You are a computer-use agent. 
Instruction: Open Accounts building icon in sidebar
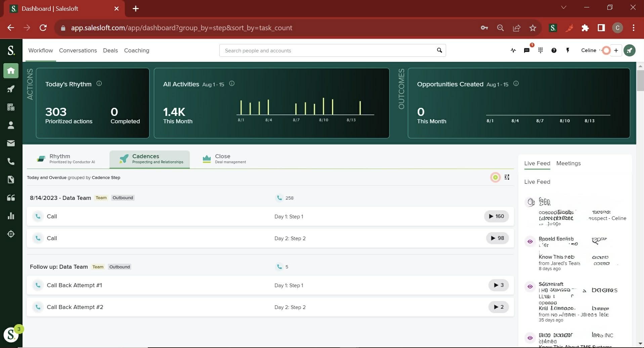[x=11, y=107]
